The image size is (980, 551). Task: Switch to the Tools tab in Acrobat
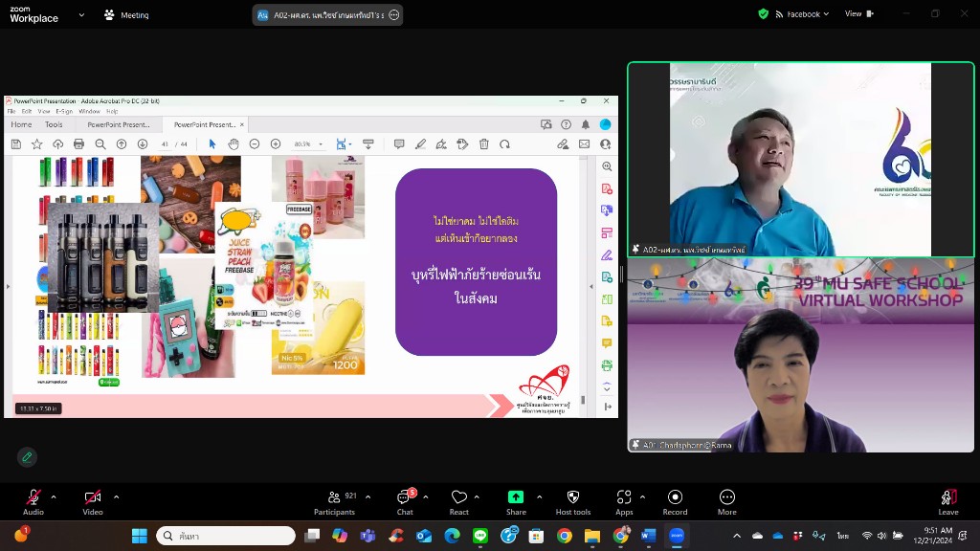coord(54,125)
